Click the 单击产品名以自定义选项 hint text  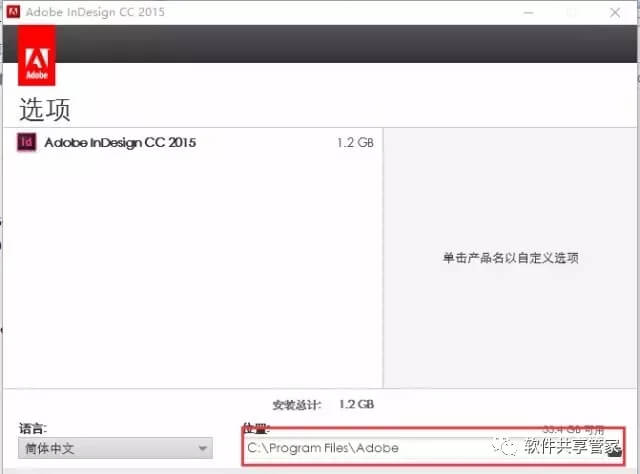pyautogui.click(x=511, y=258)
